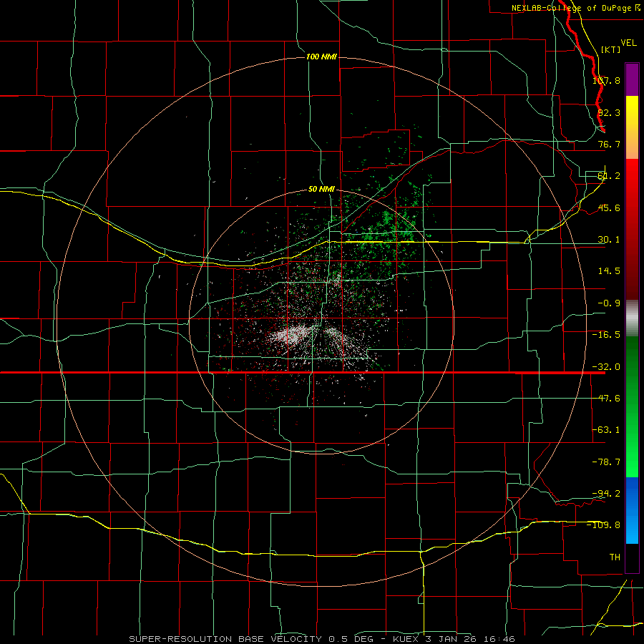Select the red segment of velocity color bar
Screen dimensions: 644x644
pyautogui.click(x=632, y=229)
